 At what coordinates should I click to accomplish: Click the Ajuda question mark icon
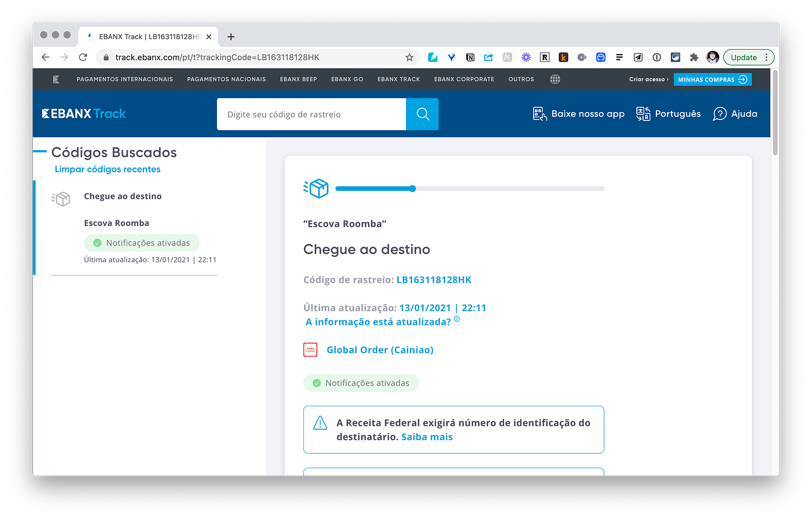[720, 114]
